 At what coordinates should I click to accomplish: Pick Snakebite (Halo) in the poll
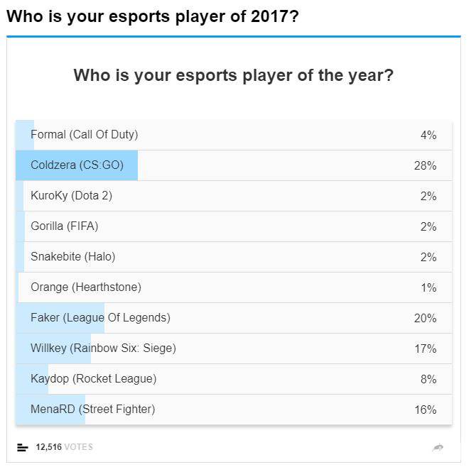coord(72,257)
